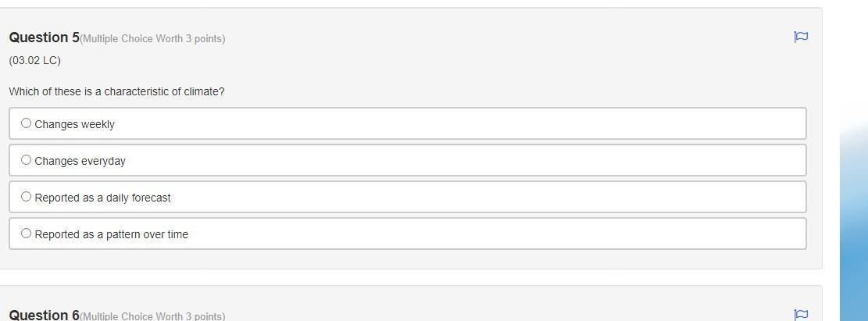Screen dimensions: 868x321
Task: Click the Question 6 heading
Action: 44,315
